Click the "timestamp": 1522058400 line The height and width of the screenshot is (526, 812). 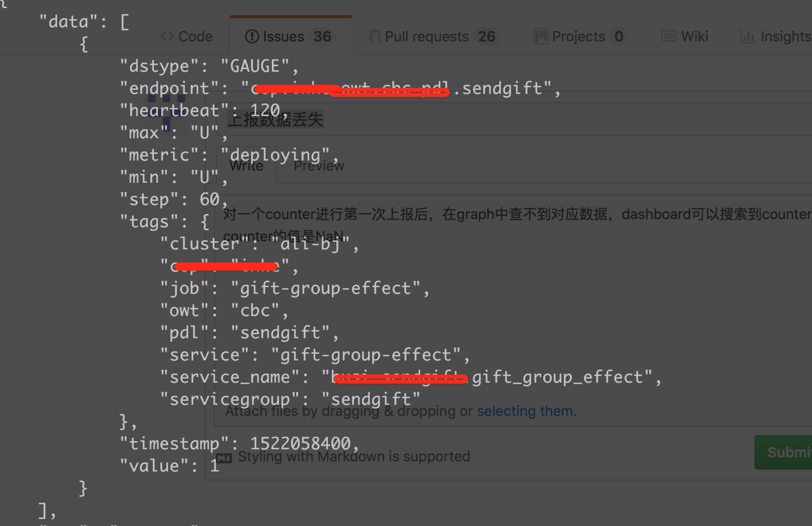[240, 444]
